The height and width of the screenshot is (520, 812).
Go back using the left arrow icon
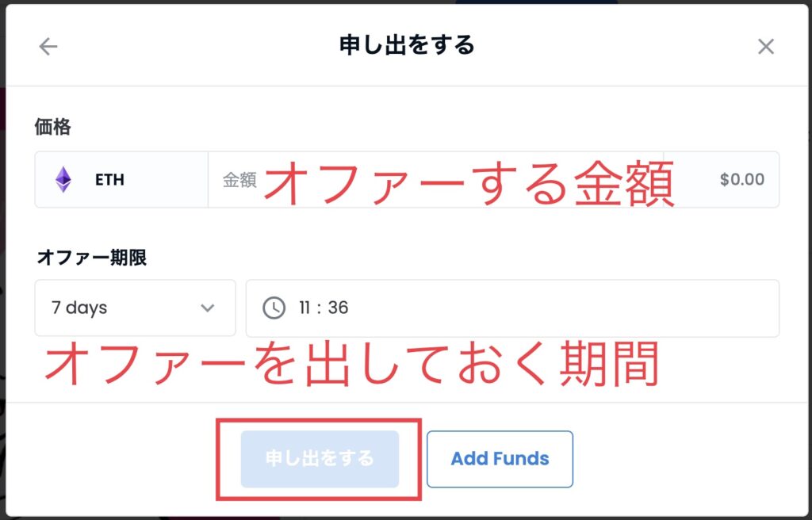(x=48, y=47)
